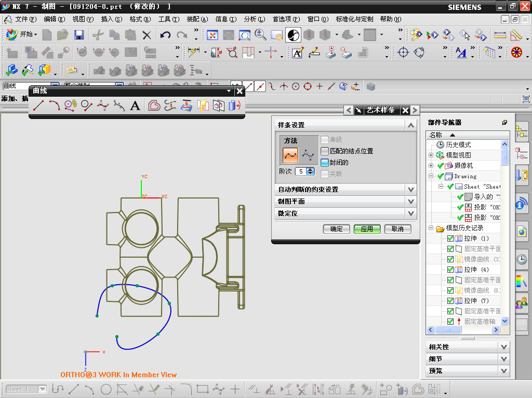Viewport: 532px width, 398px height.
Task: Click the Save floppy disk icon
Action: coord(79,35)
